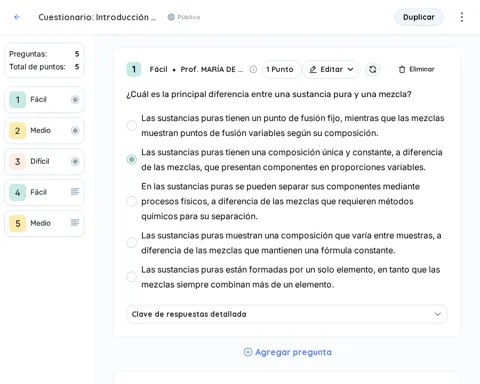The width and height of the screenshot is (480, 384).
Task: Expand Clave de respuestas detallada
Action: [287, 314]
